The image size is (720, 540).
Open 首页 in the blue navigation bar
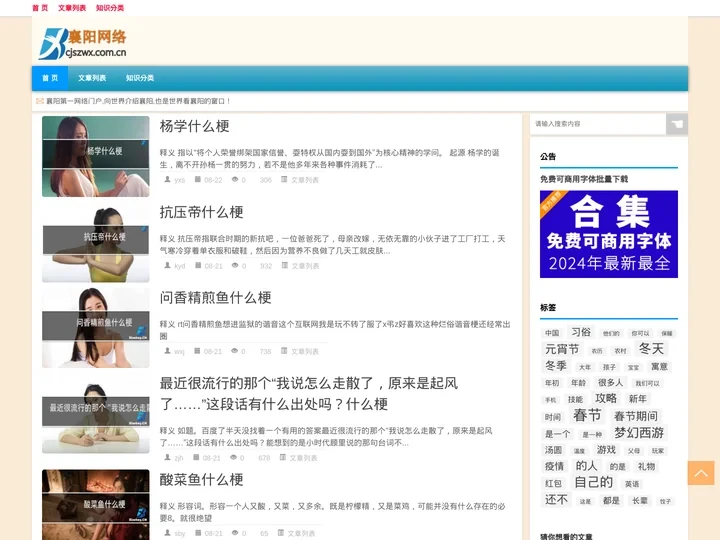pos(50,78)
